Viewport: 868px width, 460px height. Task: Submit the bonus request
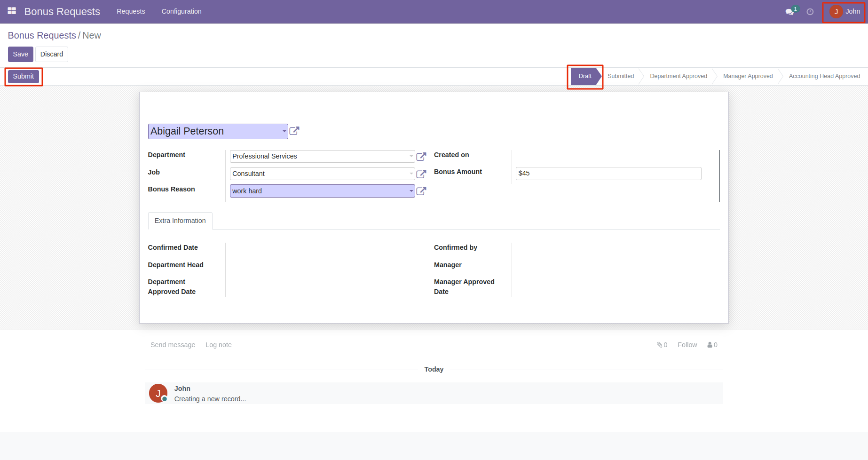pyautogui.click(x=24, y=76)
